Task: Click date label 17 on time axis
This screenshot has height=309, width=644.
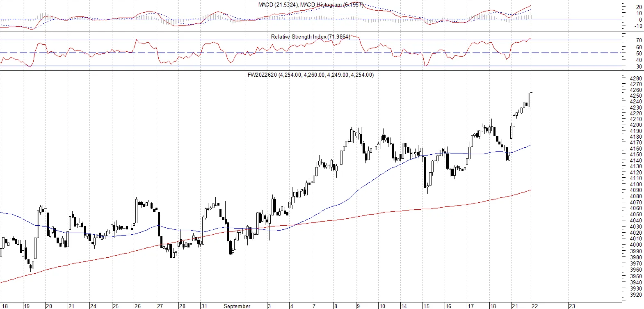Action: [x=470, y=306]
